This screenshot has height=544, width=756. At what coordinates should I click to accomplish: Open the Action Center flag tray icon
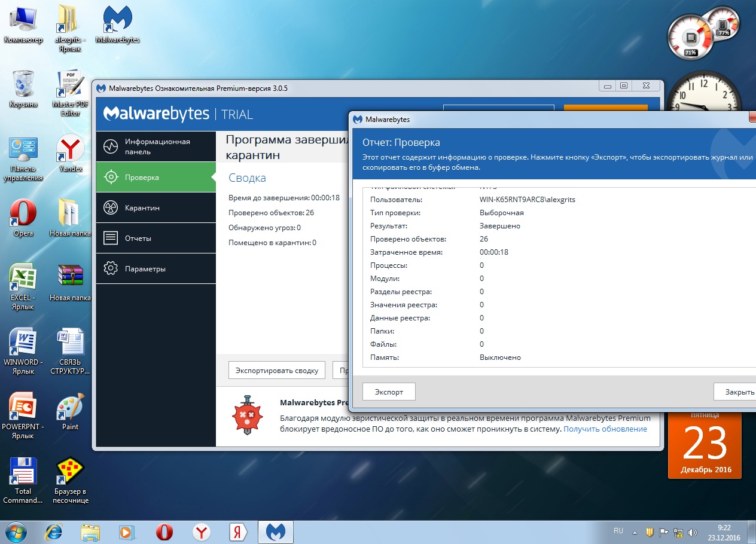point(664,532)
